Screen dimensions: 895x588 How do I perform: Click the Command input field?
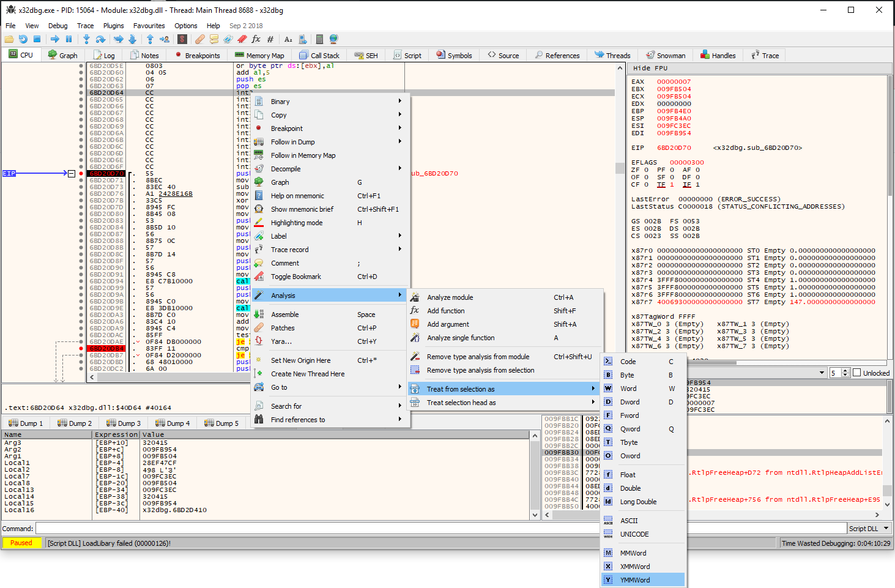pos(440,528)
